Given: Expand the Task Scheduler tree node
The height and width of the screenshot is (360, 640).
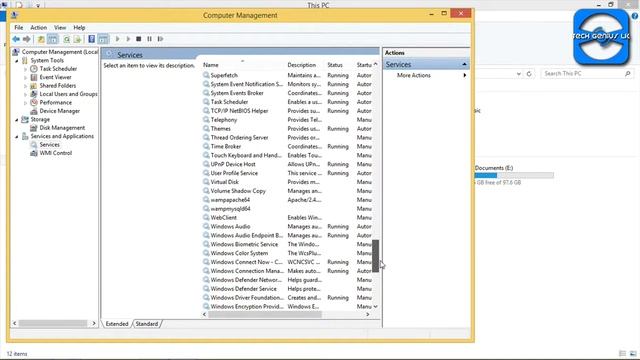Looking at the screenshot, I should [25, 69].
